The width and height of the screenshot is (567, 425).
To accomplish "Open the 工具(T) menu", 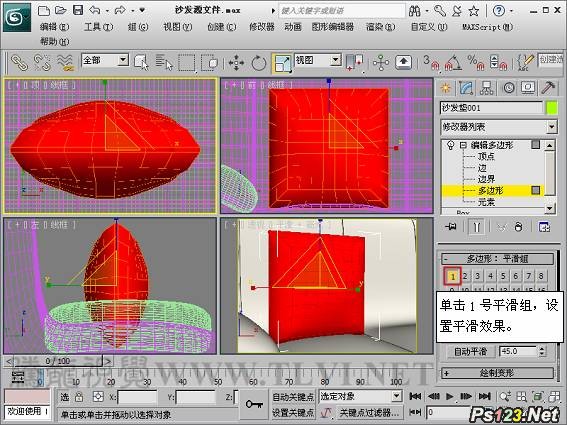I will (x=98, y=27).
